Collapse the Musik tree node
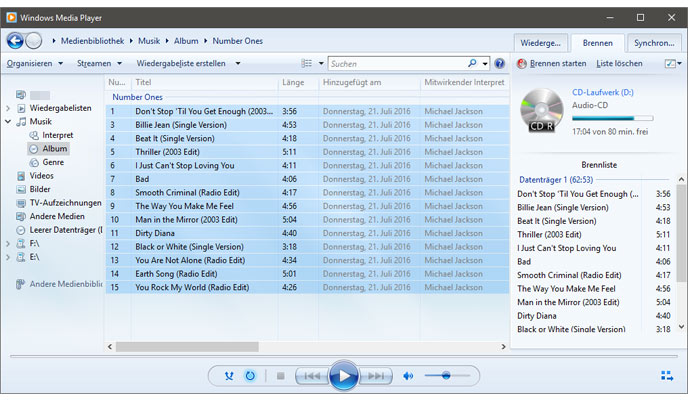 coord(7,122)
